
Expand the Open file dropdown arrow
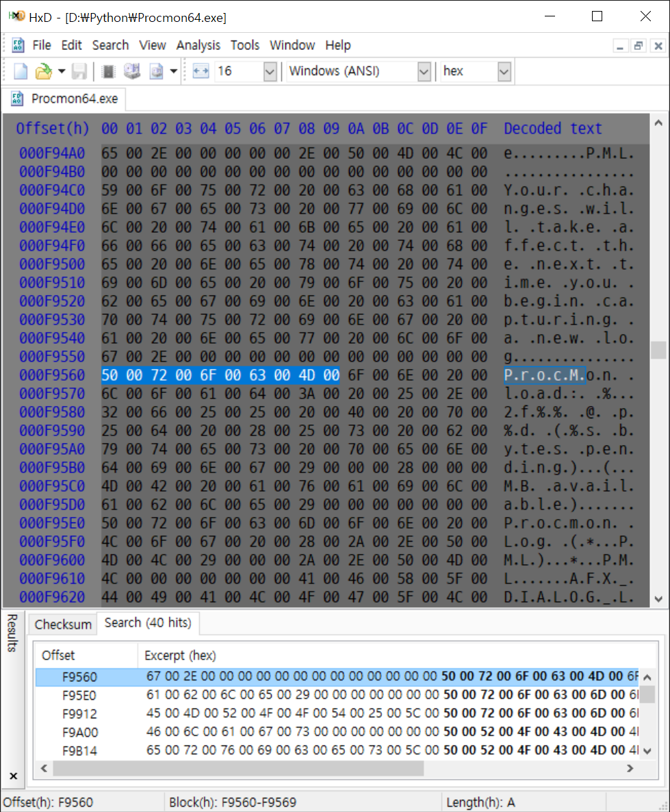[x=62, y=71]
